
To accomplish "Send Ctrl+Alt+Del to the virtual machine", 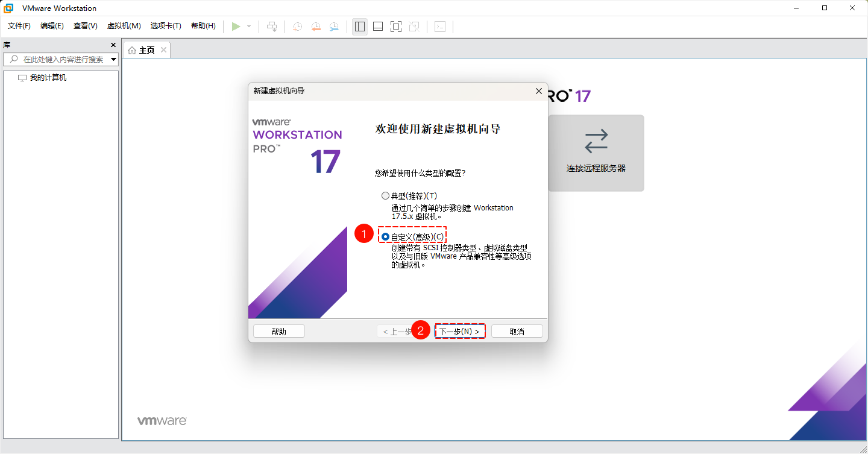I will (x=272, y=26).
